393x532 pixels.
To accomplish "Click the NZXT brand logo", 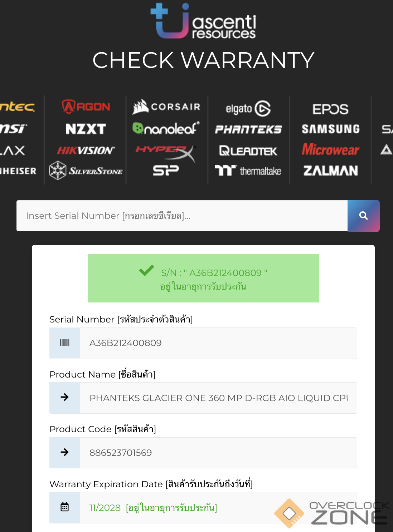I will 86,129.
